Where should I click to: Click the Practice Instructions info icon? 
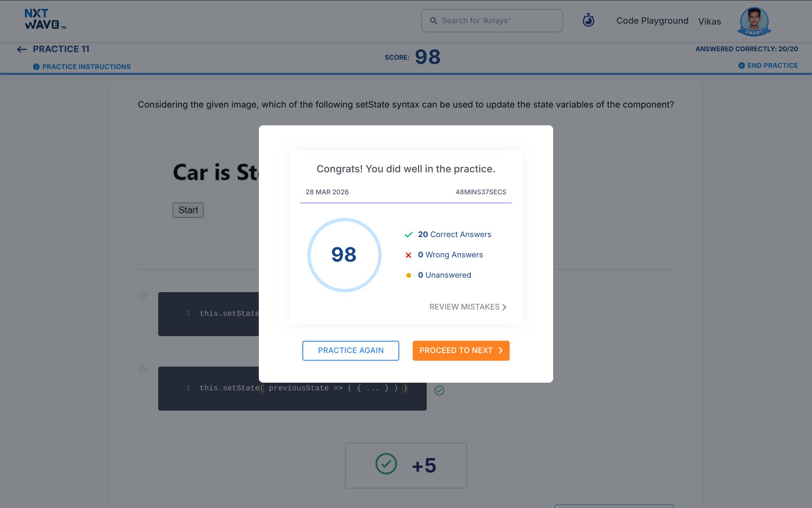coord(36,67)
